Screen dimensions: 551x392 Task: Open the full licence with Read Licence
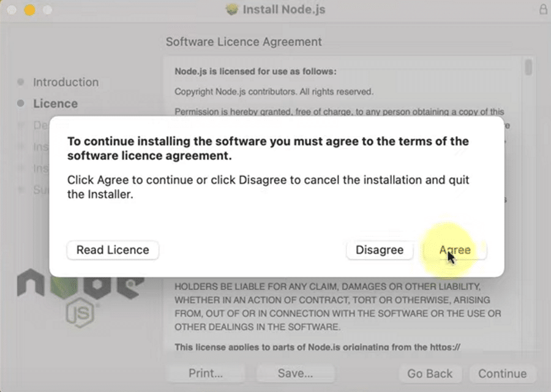click(113, 250)
